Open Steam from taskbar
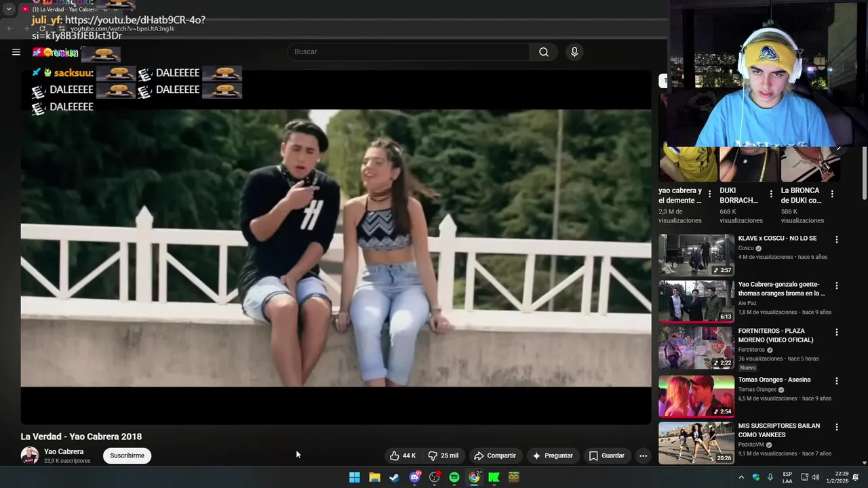868x488 pixels. point(394,477)
